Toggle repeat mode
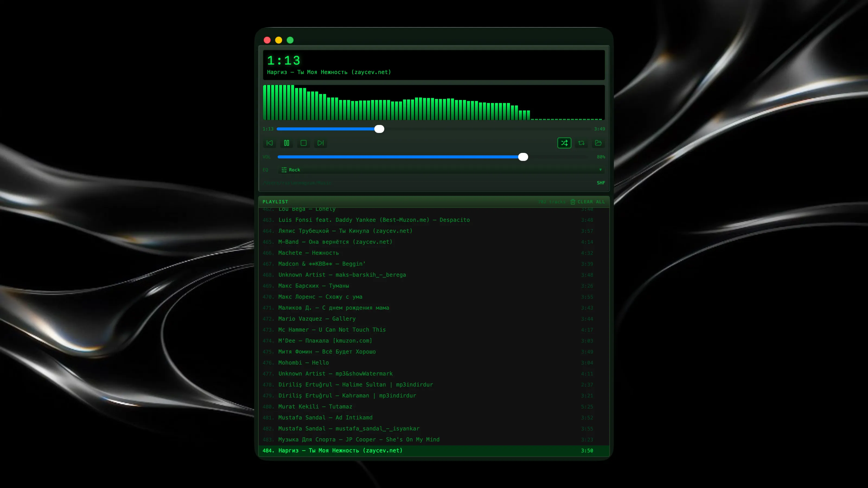 click(x=581, y=143)
